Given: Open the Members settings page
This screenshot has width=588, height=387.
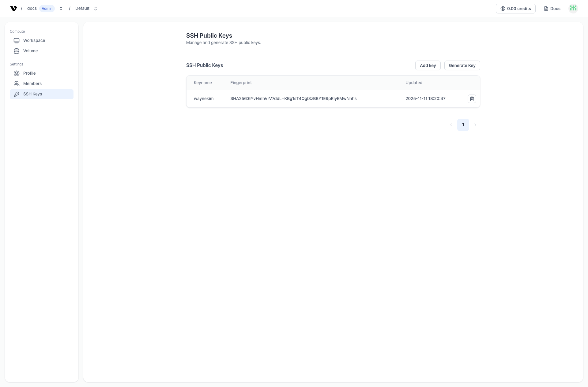Looking at the screenshot, I should (x=32, y=84).
